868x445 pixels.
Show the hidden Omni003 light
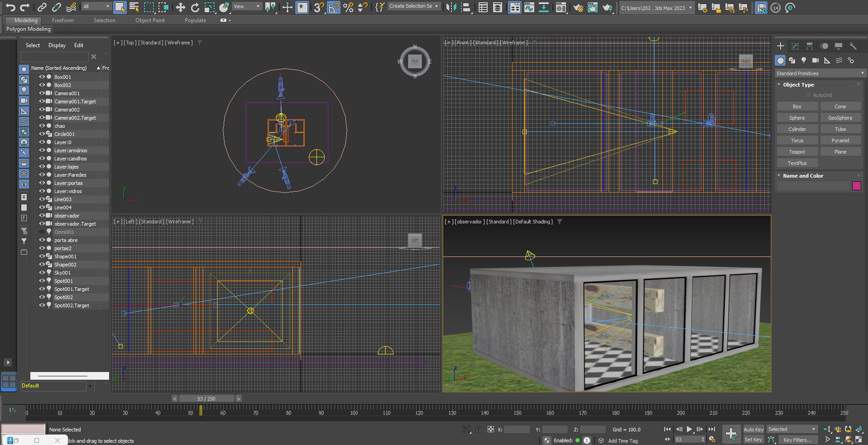[x=42, y=232]
